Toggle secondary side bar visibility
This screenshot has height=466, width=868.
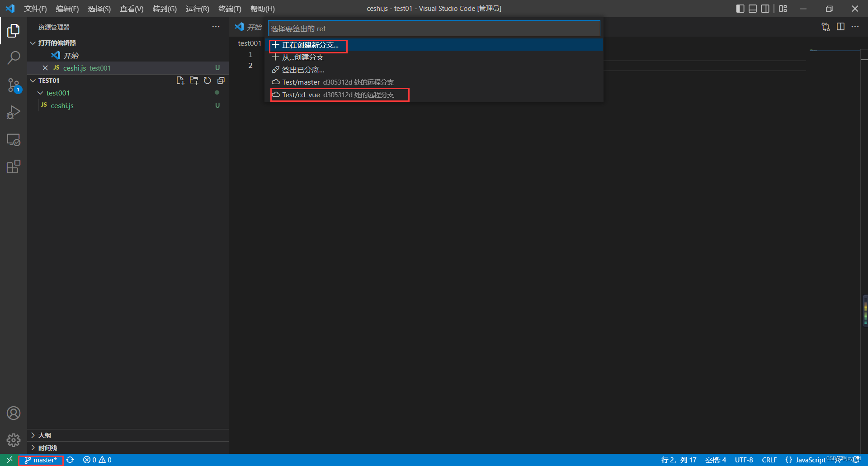[x=765, y=9]
